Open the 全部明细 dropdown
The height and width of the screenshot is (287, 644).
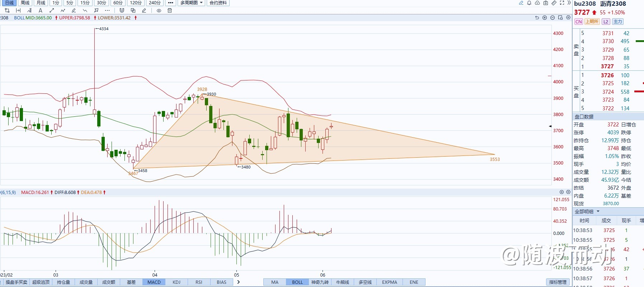coord(587,212)
